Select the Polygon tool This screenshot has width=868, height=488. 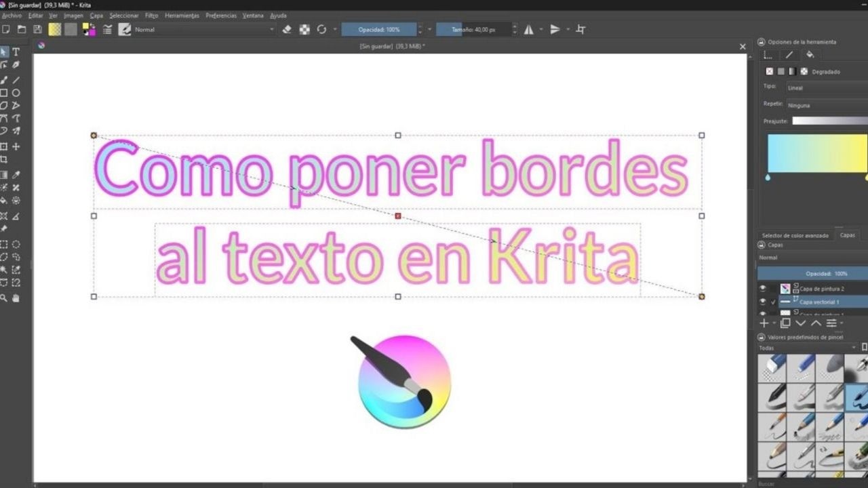coord(4,106)
